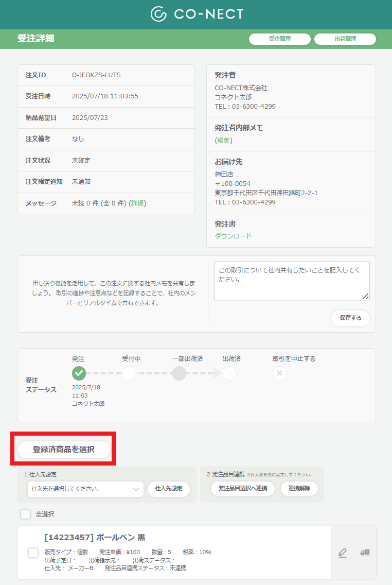Click the truck shipping icon for ボールペン 黒
This screenshot has height=585, width=392.
click(365, 553)
